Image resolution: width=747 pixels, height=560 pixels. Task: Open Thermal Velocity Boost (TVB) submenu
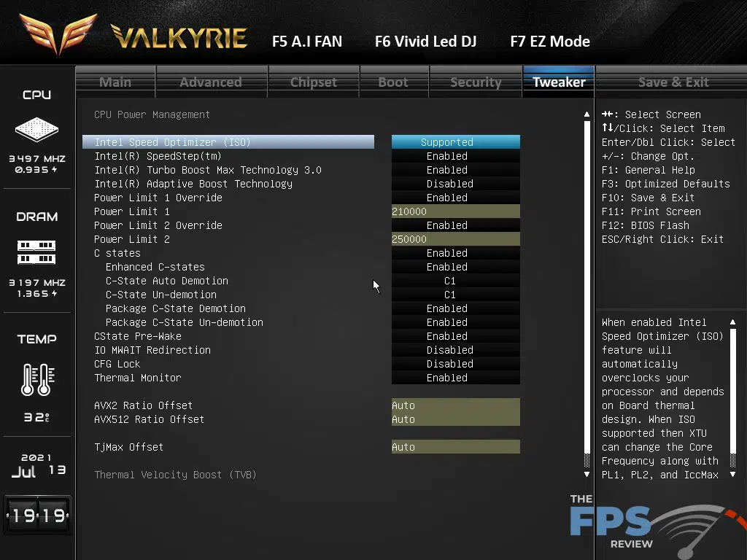(175, 474)
